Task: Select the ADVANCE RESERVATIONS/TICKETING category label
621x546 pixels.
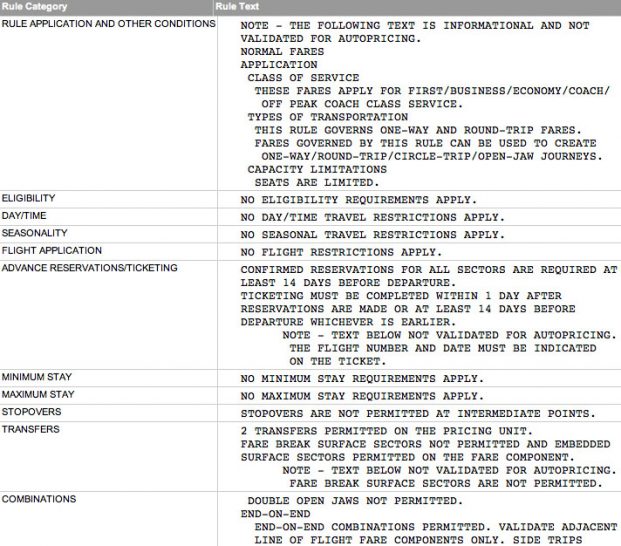Action: [89, 268]
